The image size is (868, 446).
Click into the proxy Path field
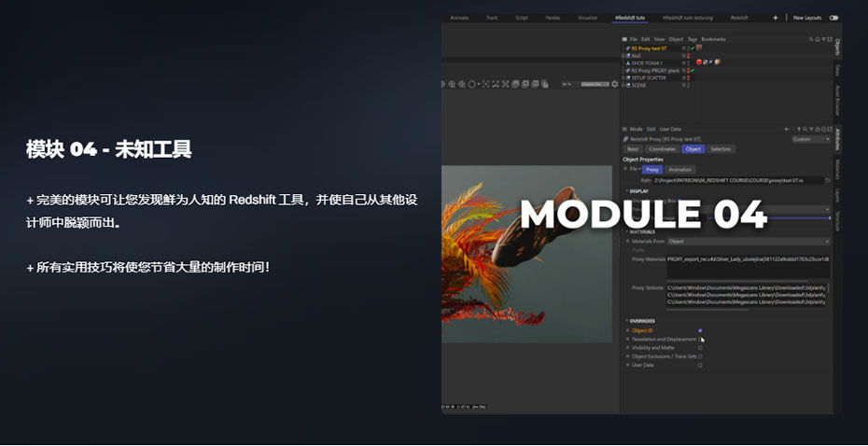[738, 180]
